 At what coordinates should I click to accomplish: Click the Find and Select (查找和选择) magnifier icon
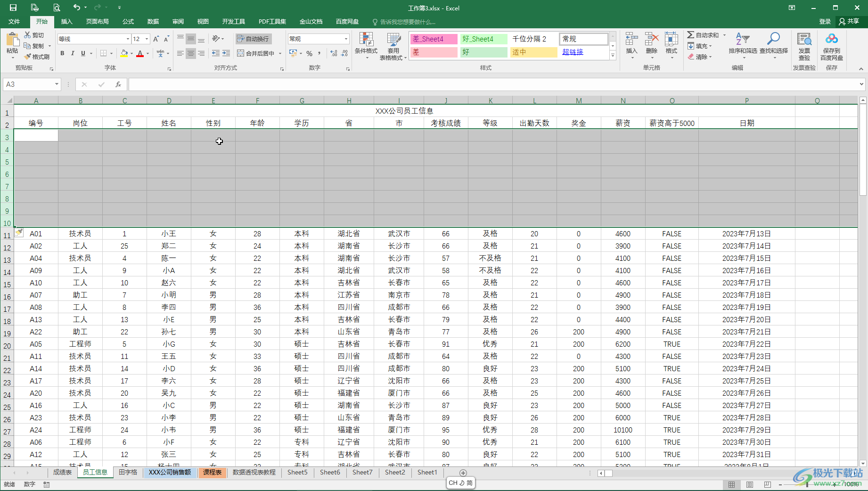[x=773, y=39]
